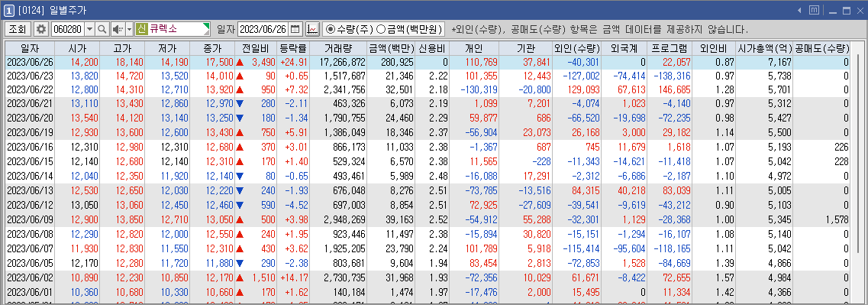Select the 수량(주) radio option
Viewport: 868px width, 305px height.
pyautogui.click(x=331, y=29)
